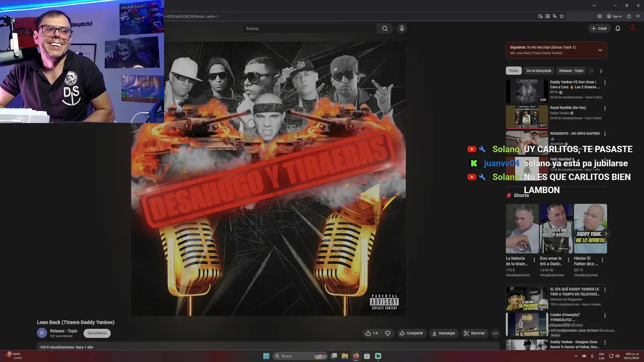This screenshot has width=644, height=362.
Task: Open Royal Rumble (Se Van) thumbnail
Action: point(527,117)
